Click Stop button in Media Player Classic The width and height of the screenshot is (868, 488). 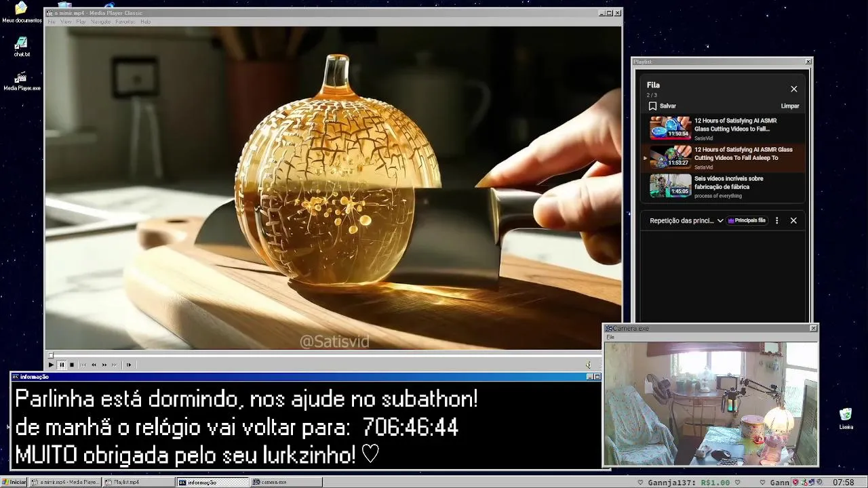71,365
